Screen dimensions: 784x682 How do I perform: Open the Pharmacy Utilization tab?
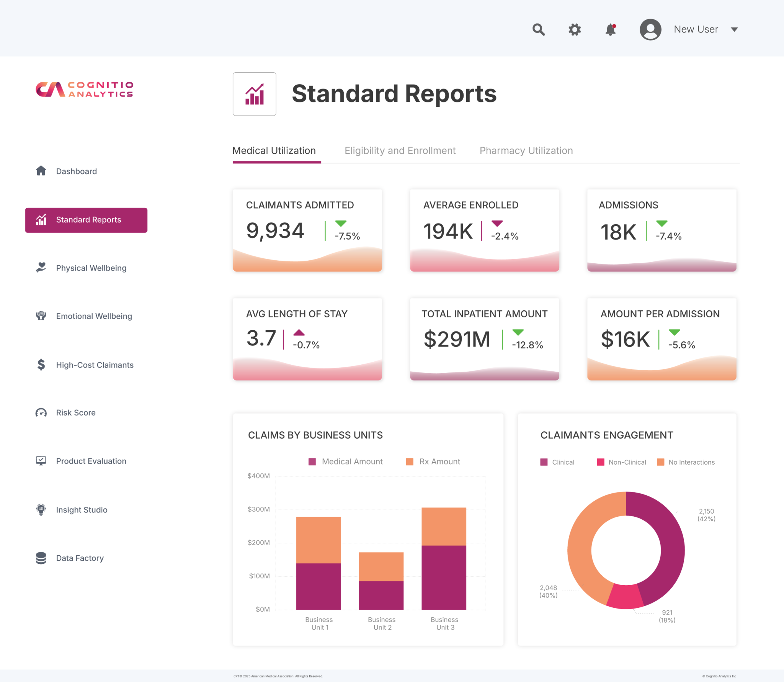pyautogui.click(x=526, y=150)
